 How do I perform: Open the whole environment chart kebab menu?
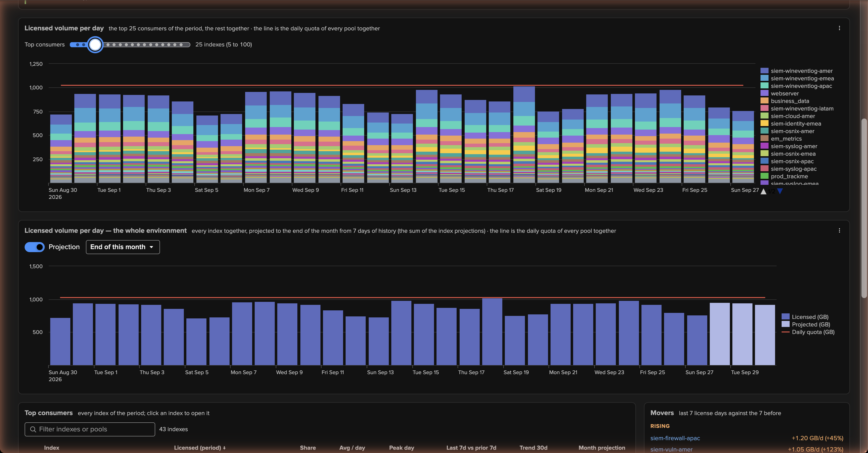tap(839, 231)
